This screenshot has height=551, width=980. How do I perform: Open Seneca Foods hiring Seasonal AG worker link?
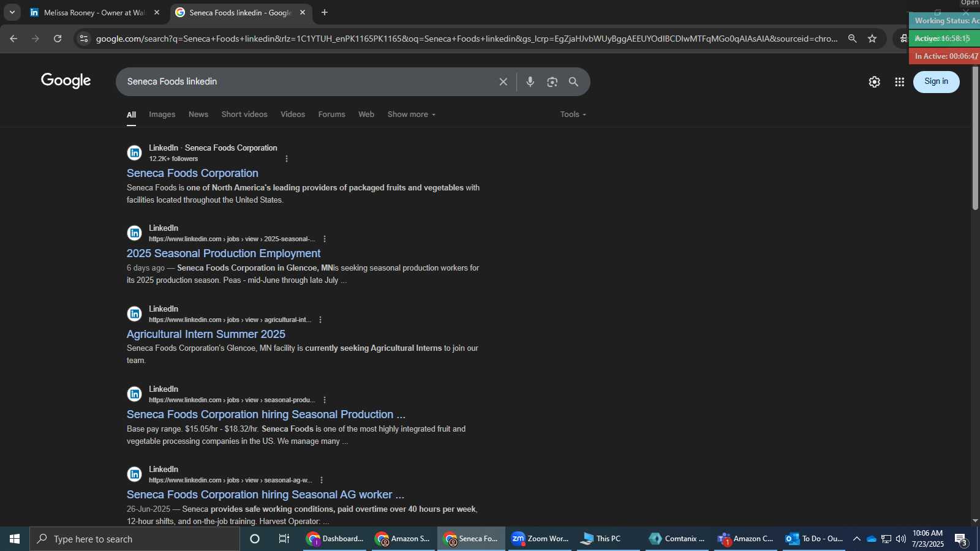click(265, 495)
